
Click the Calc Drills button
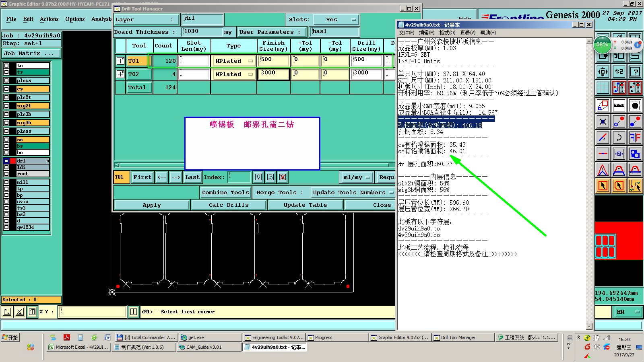coord(229,205)
